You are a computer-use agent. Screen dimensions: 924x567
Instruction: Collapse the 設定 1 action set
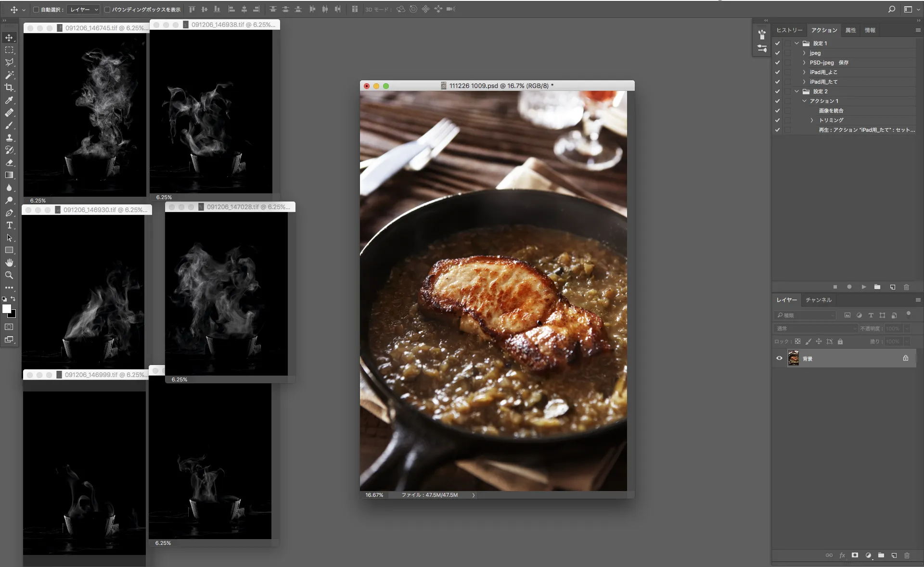796,43
